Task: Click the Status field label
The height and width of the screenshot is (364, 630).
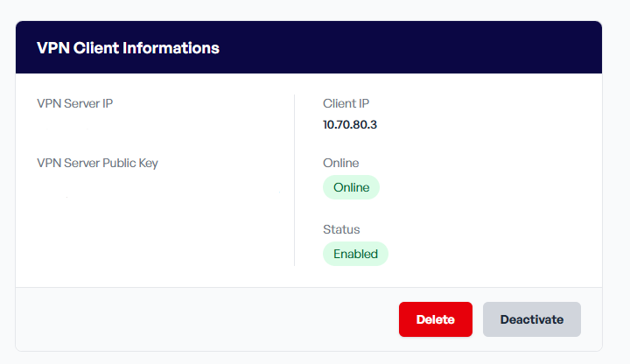Action: coord(341,229)
